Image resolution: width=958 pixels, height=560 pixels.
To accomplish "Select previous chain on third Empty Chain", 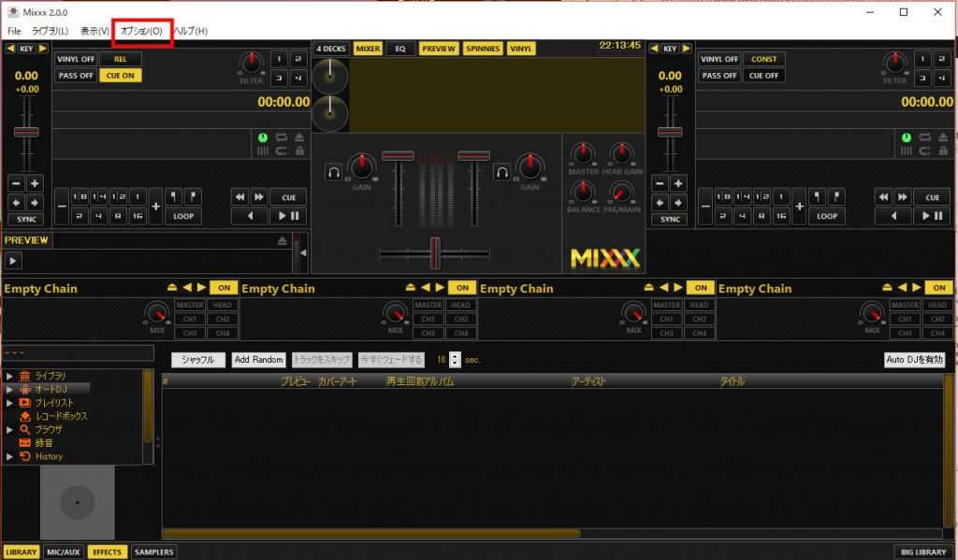I will click(x=663, y=287).
